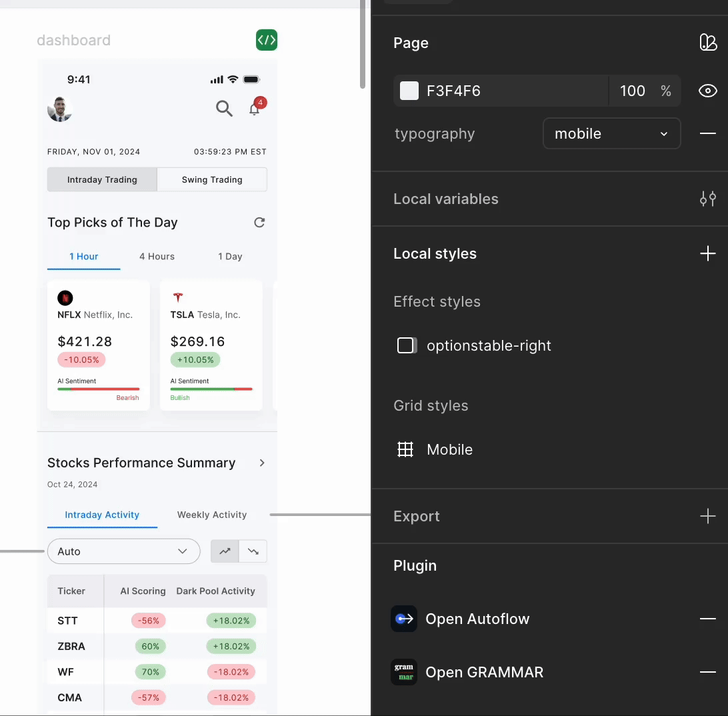The image size is (728, 716).
Task: Click the Ticker column header
Action: (71, 591)
